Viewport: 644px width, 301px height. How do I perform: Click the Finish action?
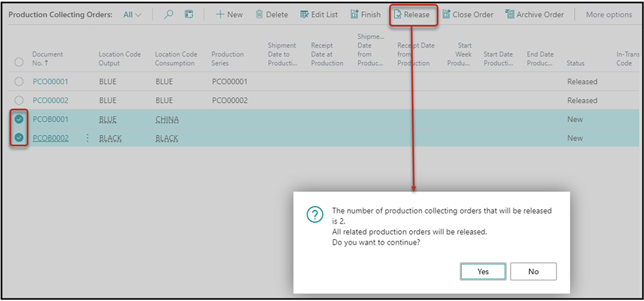coord(365,15)
